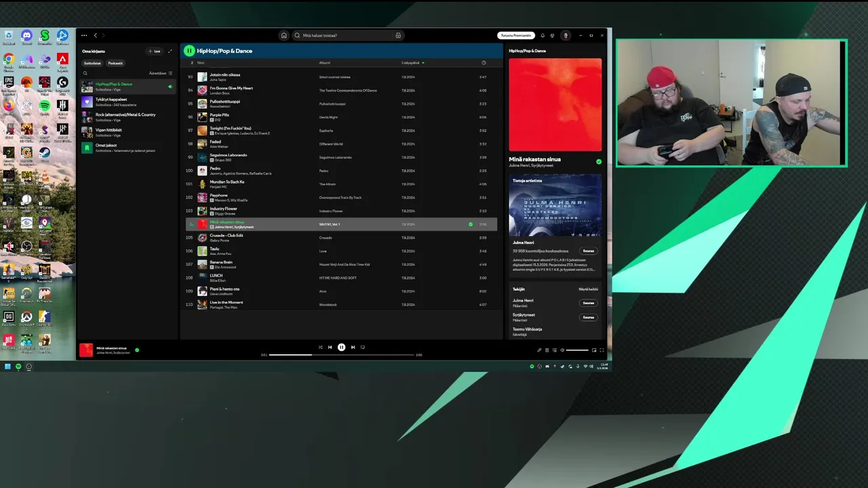Open the notifications bell icon in Spotify
The image size is (868, 488).
tap(542, 35)
